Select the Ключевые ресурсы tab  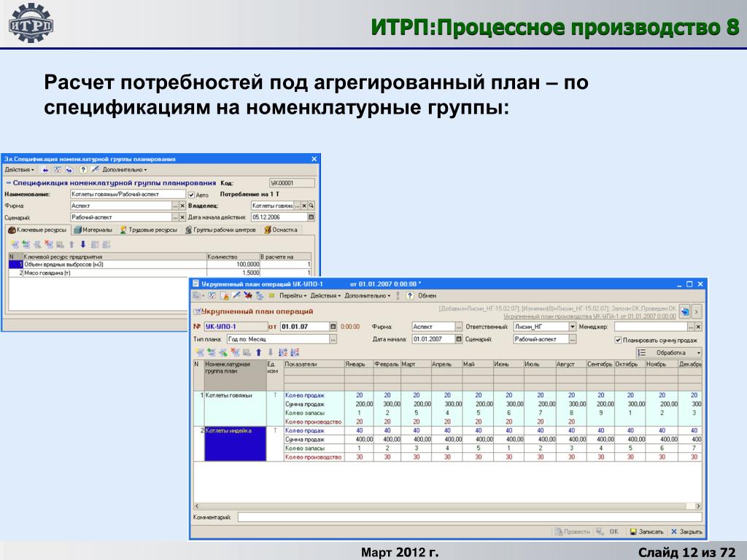point(38,230)
